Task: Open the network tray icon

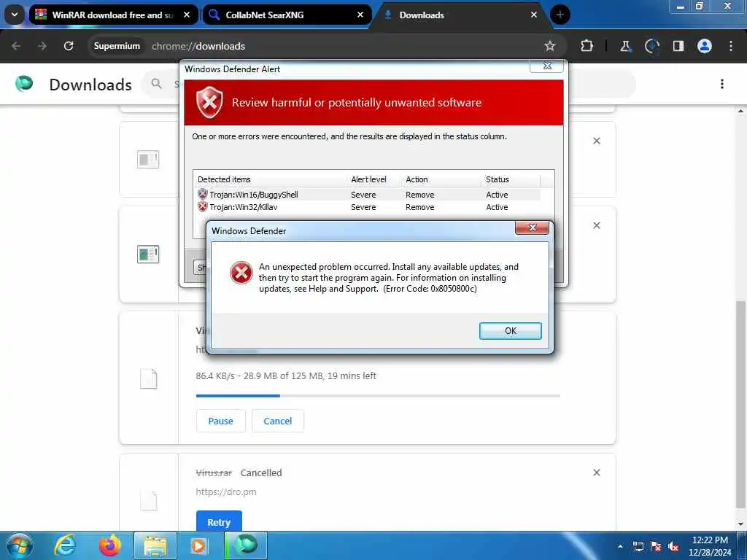Action: click(638, 546)
